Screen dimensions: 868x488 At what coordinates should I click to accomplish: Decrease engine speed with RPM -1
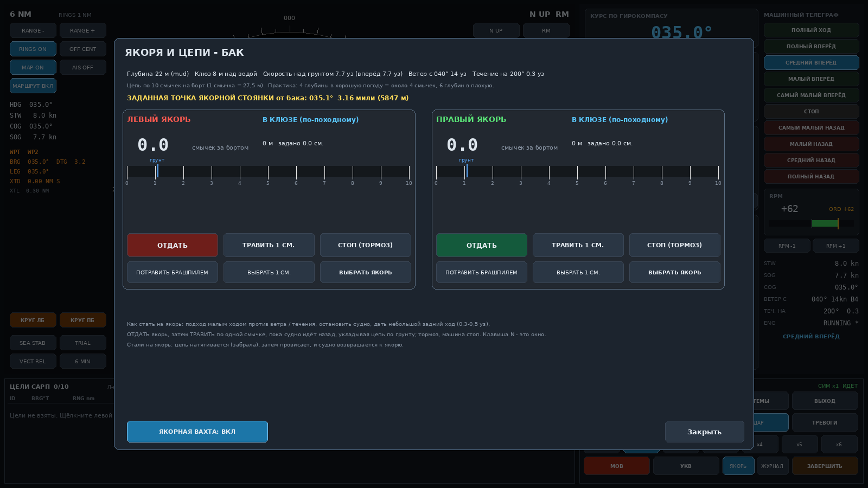click(x=787, y=246)
